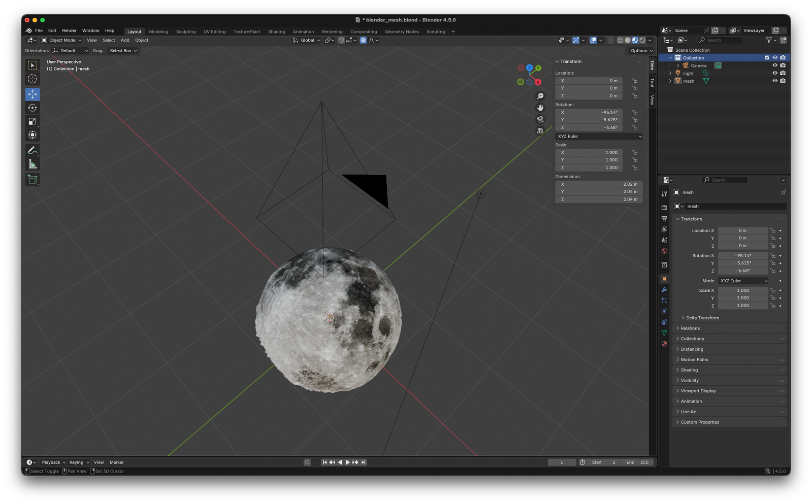This screenshot has height=504, width=812.
Task: Open the Material properties tab icon
Action: click(664, 344)
